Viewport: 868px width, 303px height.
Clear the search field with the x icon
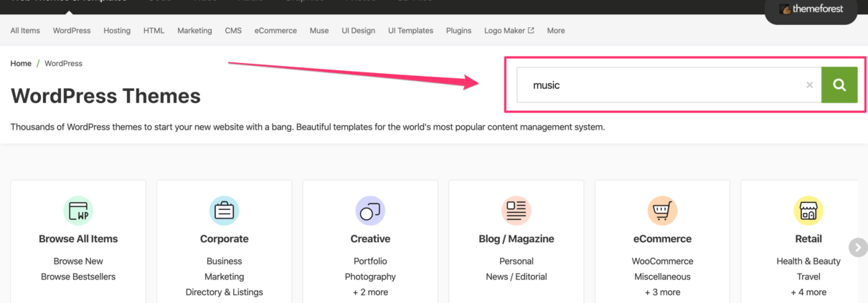point(810,85)
